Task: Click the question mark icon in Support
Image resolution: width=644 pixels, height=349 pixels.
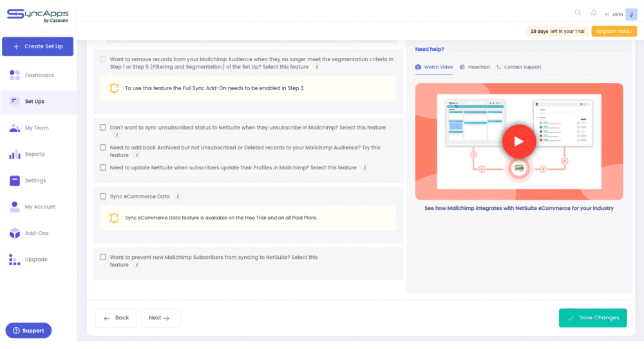Action: coord(17,330)
